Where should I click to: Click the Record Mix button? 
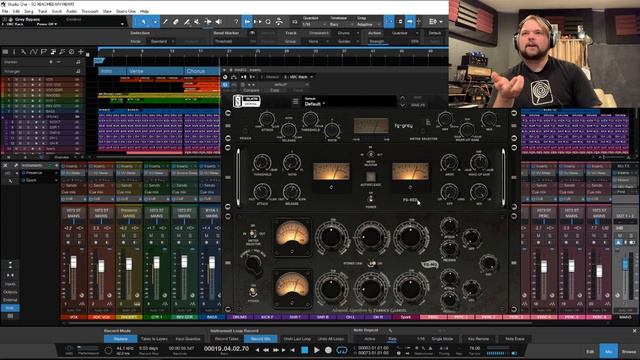coord(260,339)
